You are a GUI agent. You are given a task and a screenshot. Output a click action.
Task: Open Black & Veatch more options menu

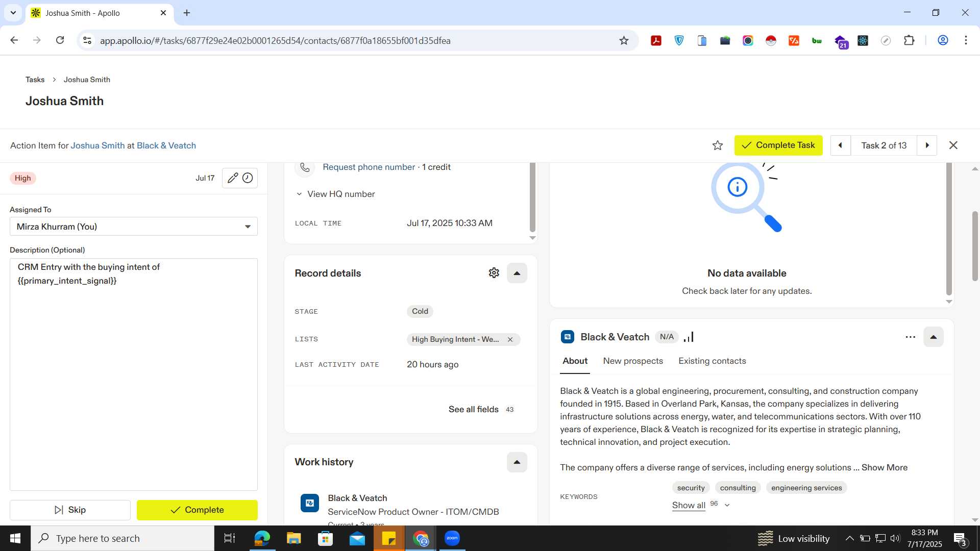click(910, 337)
